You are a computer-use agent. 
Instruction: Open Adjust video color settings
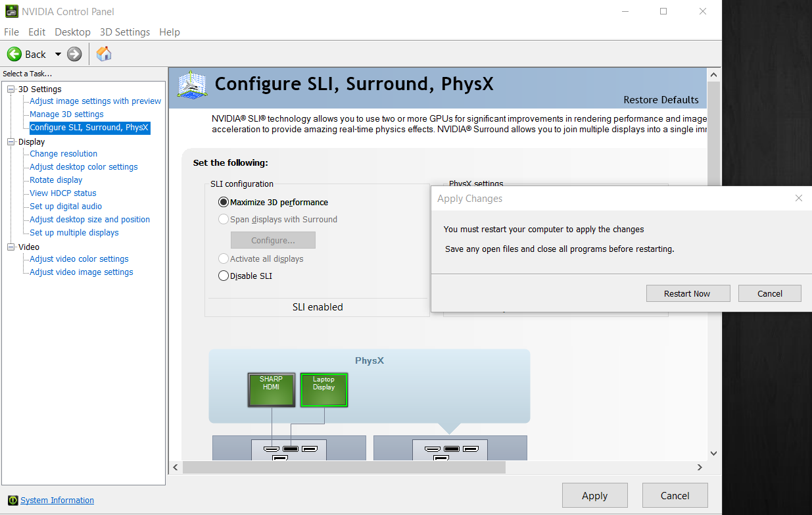[x=79, y=259]
